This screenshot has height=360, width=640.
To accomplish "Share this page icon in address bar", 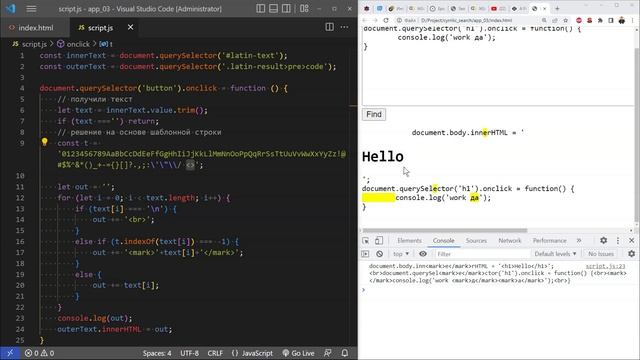I will (555, 20).
